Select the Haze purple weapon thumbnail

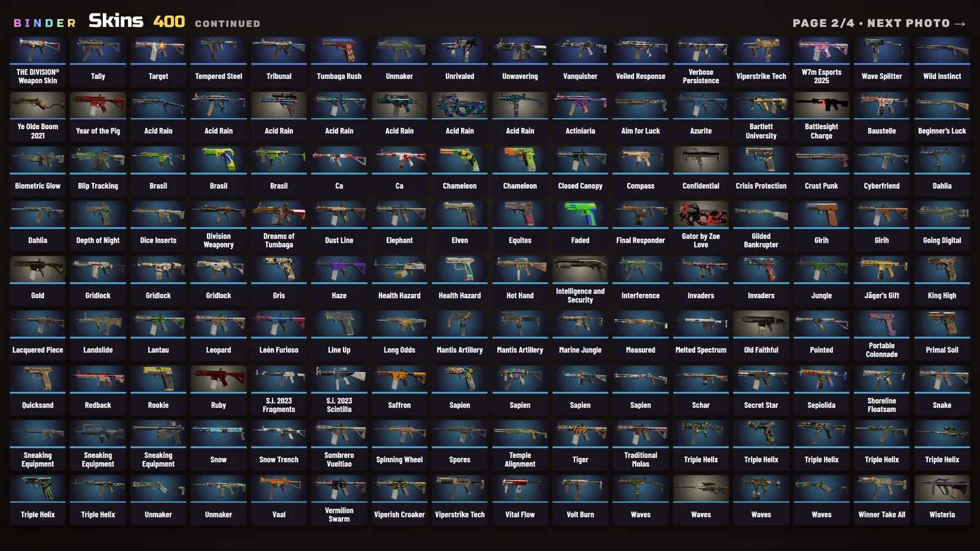click(339, 269)
